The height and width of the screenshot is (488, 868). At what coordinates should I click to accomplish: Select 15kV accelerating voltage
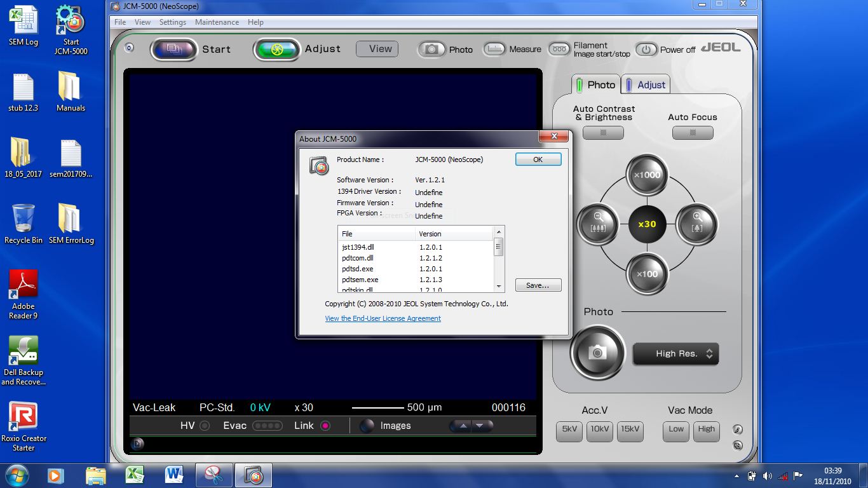(630, 430)
